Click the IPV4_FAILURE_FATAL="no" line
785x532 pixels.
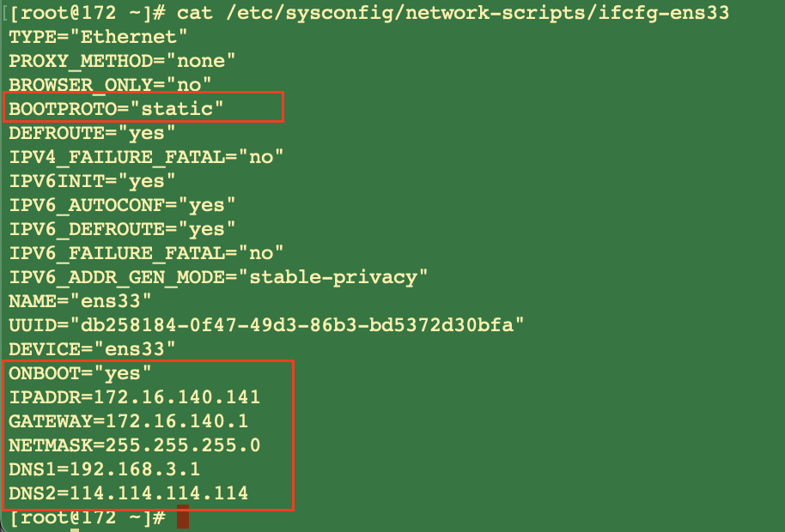tap(146, 157)
